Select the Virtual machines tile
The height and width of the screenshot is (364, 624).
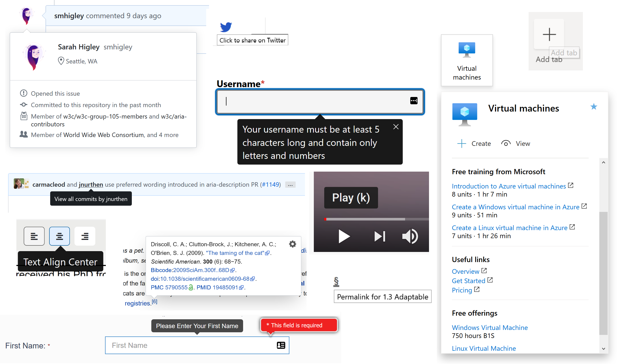coord(467,60)
